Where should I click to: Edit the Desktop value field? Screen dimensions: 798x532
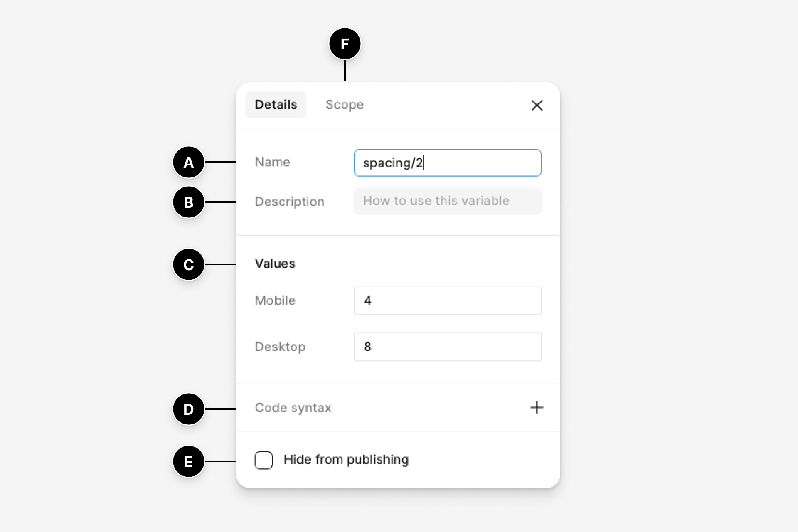447,346
